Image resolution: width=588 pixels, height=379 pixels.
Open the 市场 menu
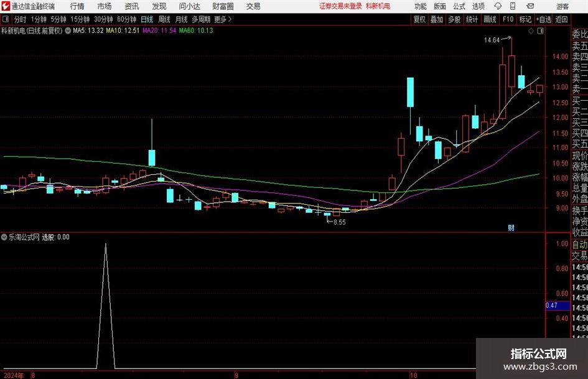[x=105, y=6]
